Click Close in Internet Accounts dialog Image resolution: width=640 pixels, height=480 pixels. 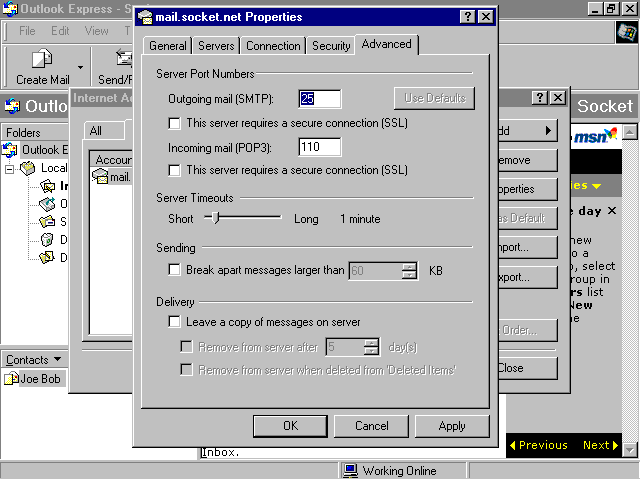tap(528, 368)
